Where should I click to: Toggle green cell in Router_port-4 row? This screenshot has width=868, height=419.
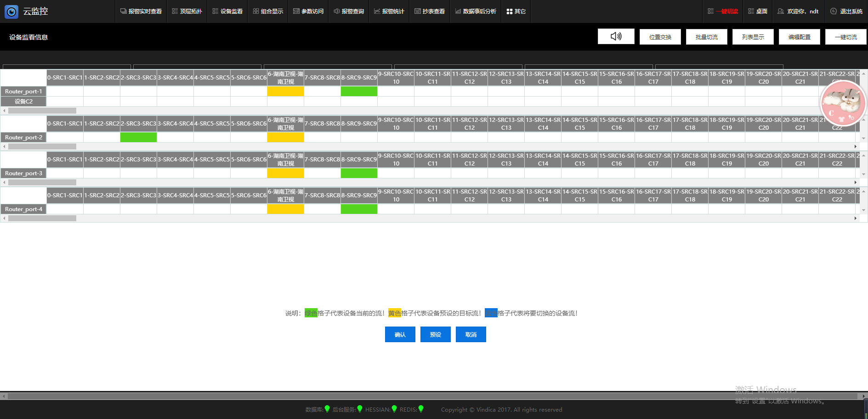(359, 209)
